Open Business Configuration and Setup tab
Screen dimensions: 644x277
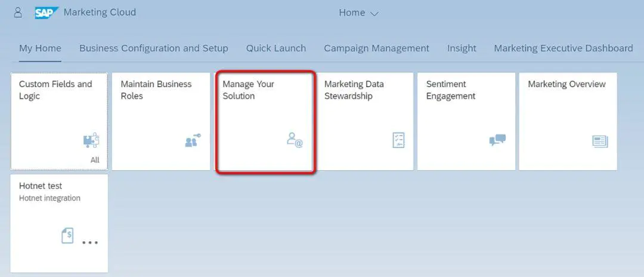[x=154, y=48]
